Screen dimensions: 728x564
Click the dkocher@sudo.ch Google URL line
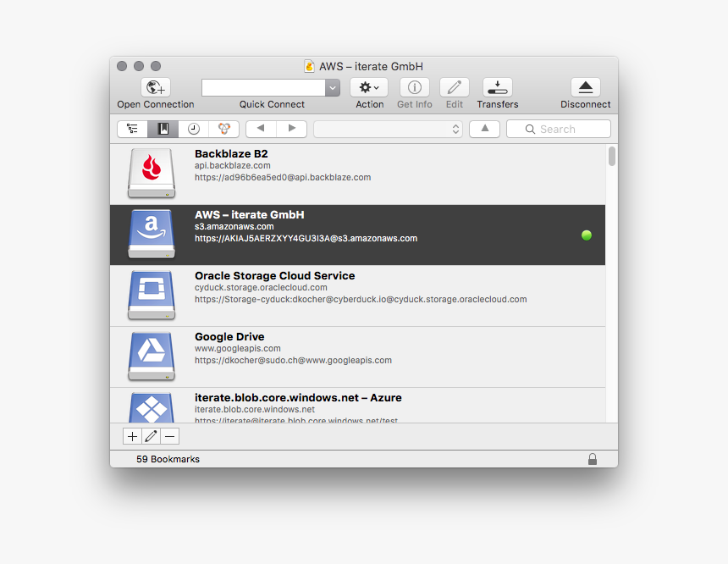tap(293, 360)
